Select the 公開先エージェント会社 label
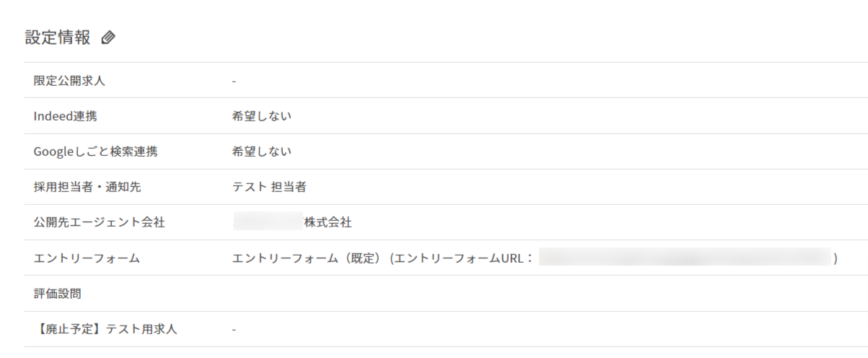The width and height of the screenshot is (868, 358). coord(99,222)
